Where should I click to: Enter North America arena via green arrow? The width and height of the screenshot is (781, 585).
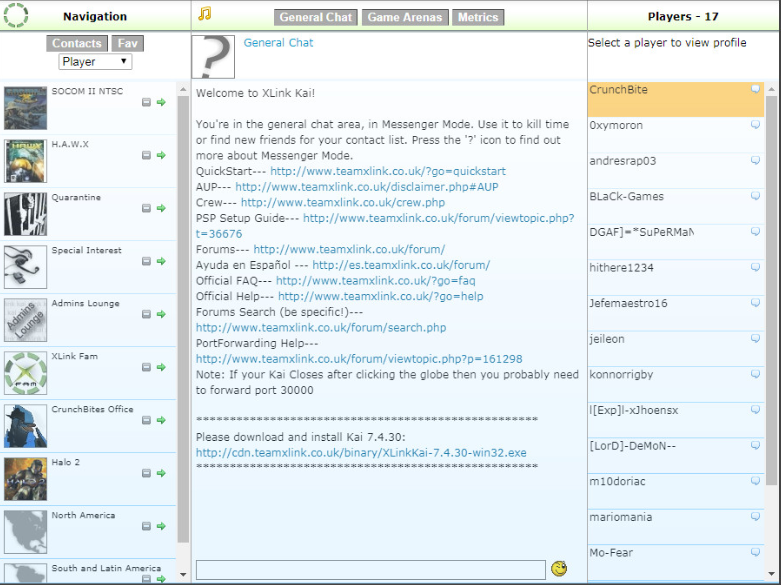tap(161, 526)
